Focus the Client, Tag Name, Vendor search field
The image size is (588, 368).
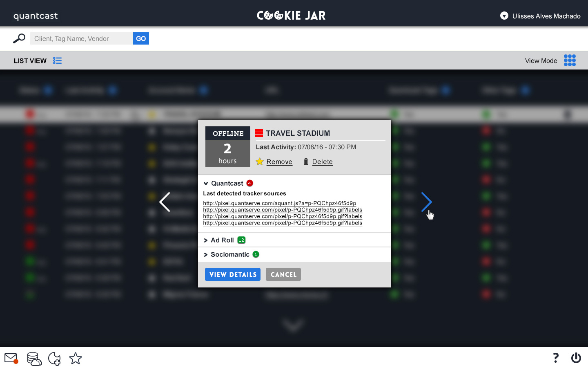81,38
